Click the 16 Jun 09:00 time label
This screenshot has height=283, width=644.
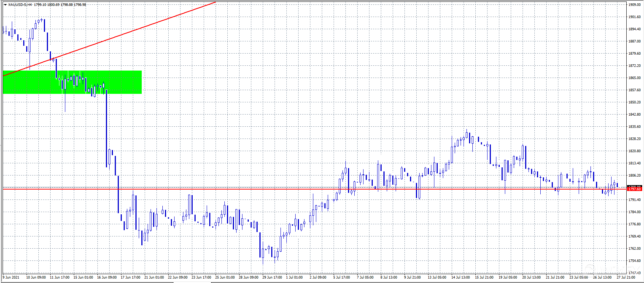[107, 277]
